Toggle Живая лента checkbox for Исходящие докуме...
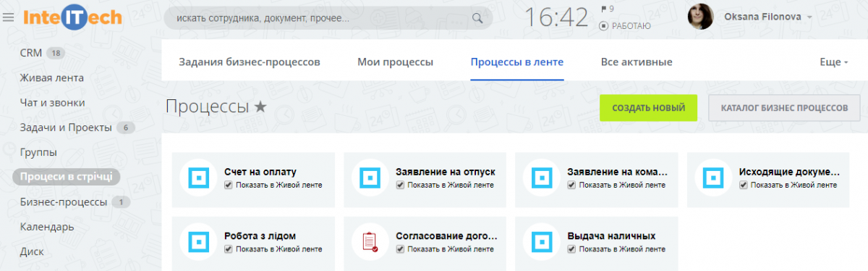This screenshot has width=868, height=271. pyautogui.click(x=744, y=185)
